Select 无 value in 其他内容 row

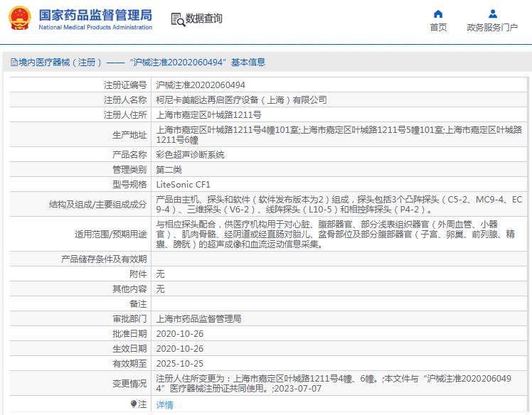click(160, 289)
